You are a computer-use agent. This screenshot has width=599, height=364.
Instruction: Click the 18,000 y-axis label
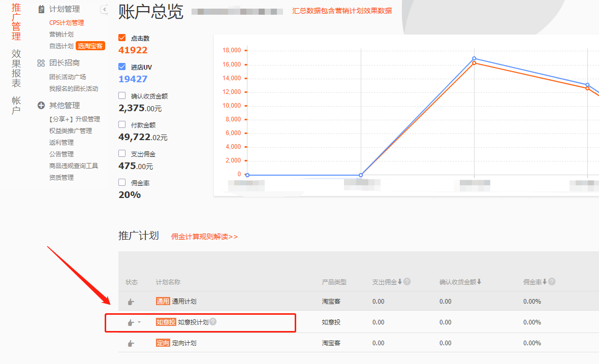click(232, 50)
